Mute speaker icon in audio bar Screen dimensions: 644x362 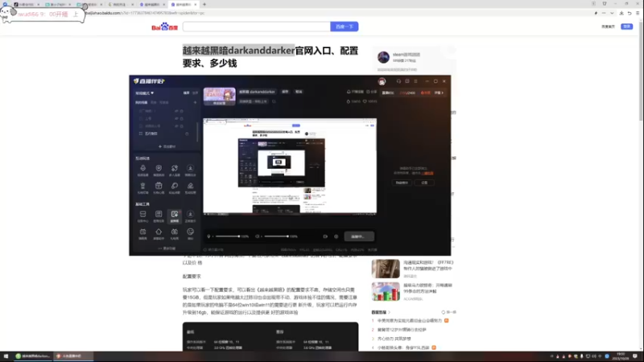coord(258,237)
